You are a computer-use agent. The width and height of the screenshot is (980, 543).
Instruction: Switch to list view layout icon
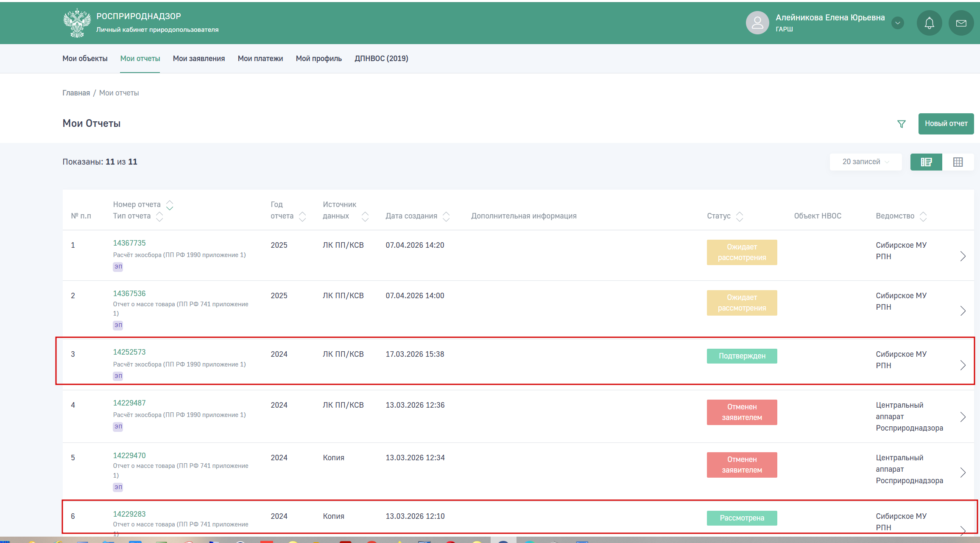click(926, 162)
